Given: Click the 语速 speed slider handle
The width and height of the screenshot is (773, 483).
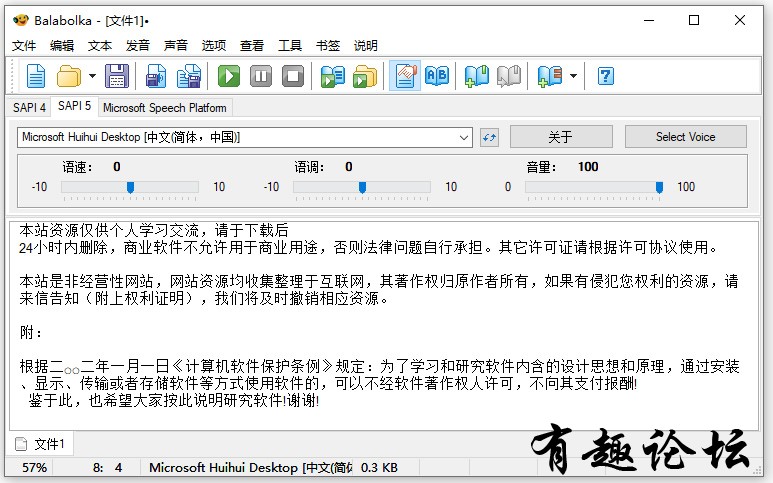Looking at the screenshot, I should (130, 187).
